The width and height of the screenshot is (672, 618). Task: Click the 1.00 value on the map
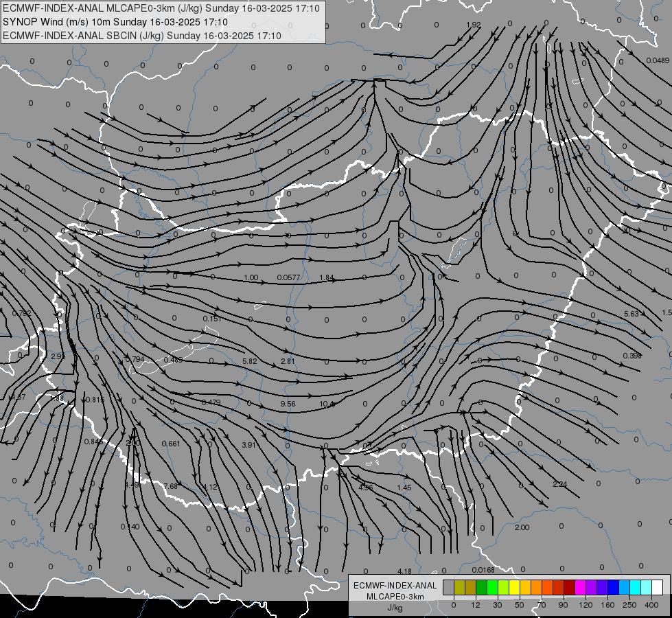pos(251,277)
